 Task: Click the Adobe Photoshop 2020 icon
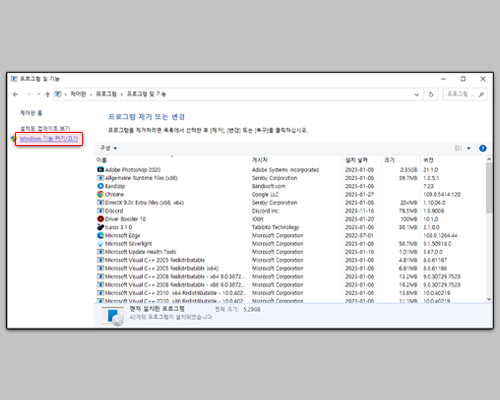100,170
